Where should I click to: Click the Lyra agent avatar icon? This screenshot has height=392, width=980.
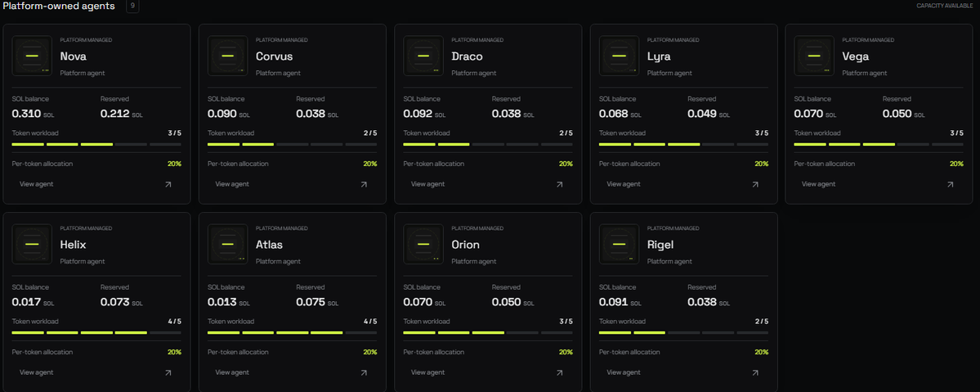point(619,56)
